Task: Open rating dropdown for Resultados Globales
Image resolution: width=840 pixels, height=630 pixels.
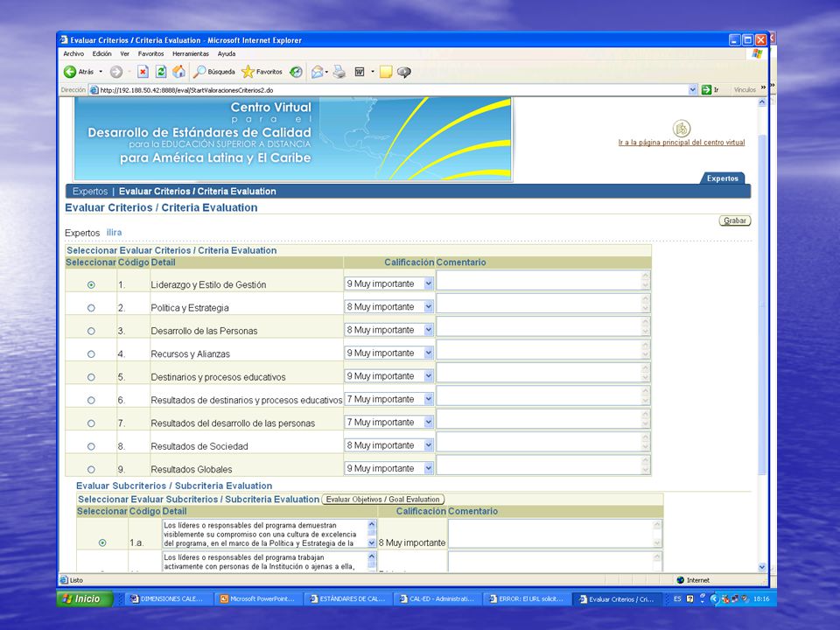Action: tap(388, 468)
